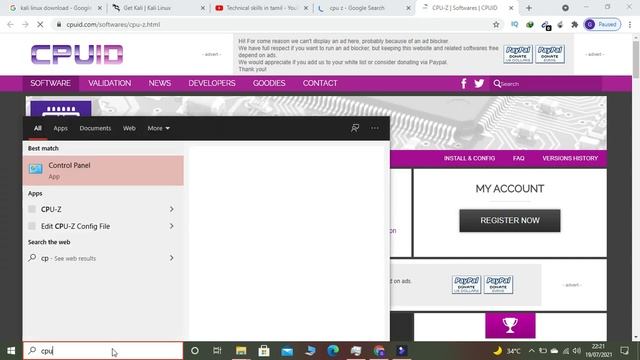Click volume icon in system tray
640x360 pixels.
click(576, 351)
